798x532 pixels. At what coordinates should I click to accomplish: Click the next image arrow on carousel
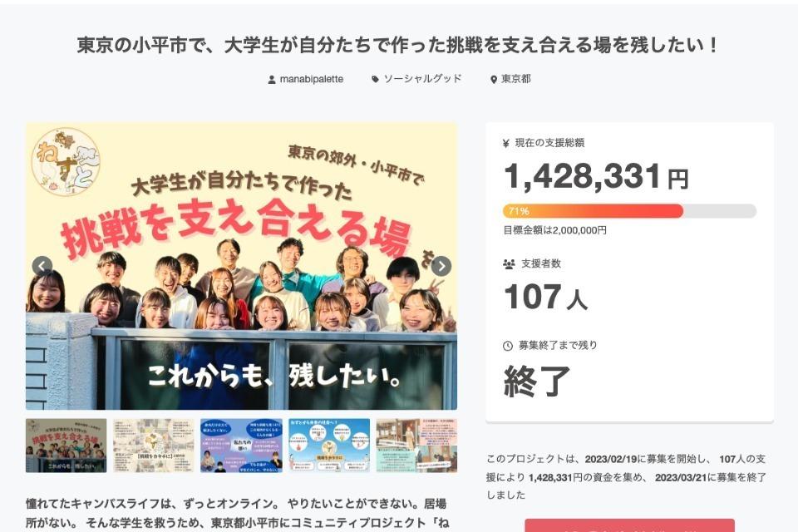[x=441, y=266]
